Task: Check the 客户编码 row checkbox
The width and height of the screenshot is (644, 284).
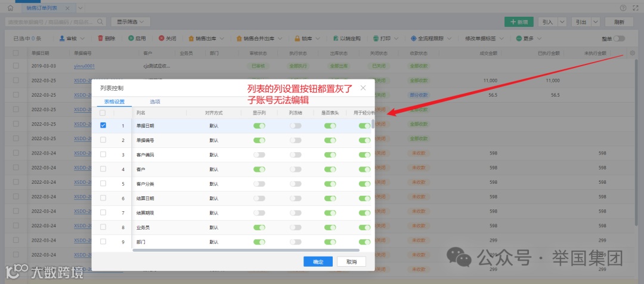Action: [x=103, y=155]
